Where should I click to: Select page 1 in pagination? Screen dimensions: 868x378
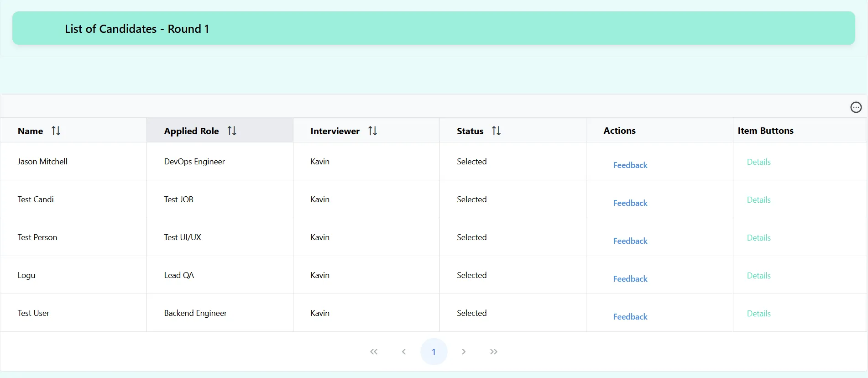click(434, 352)
